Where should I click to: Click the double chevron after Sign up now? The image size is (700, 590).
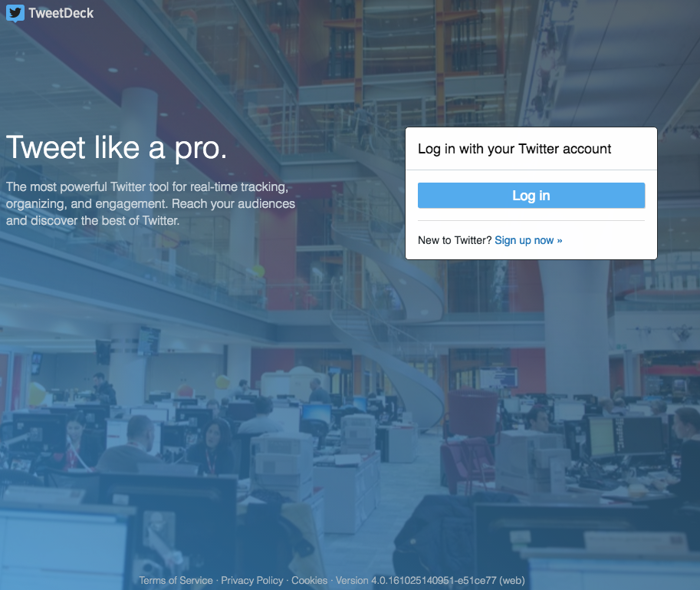point(560,240)
